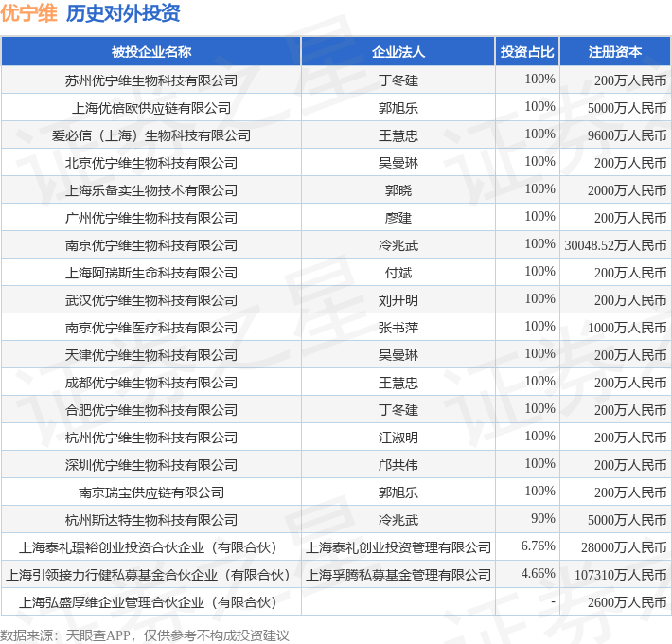Select 合肥优宁维生物科技有限公司 cell
The height and width of the screenshot is (644, 672).
tap(151, 410)
